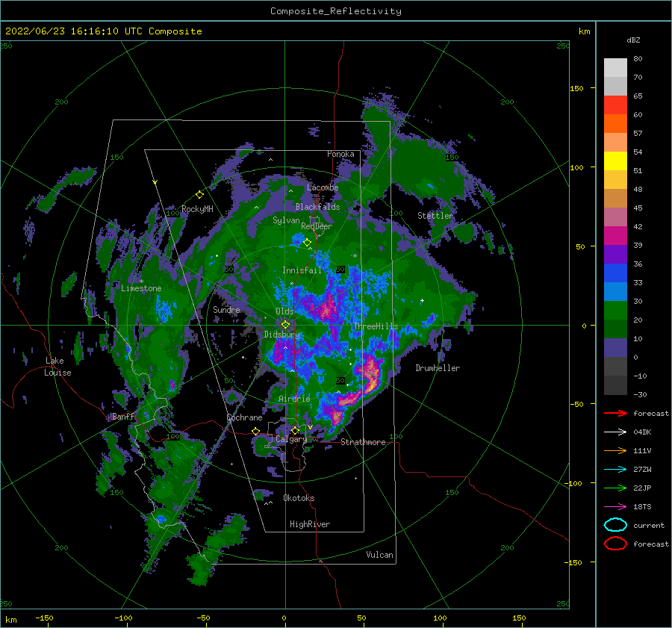Click the pink storm core near ThreeHills
This screenshot has width=672, height=628.
[x=329, y=308]
